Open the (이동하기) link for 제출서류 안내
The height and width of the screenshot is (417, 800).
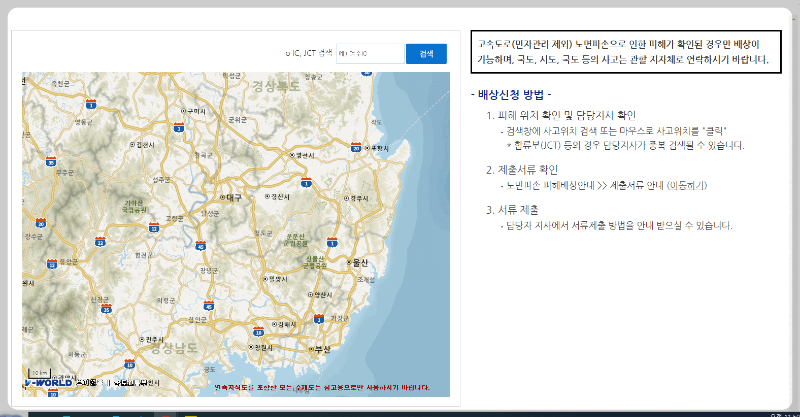click(x=687, y=185)
